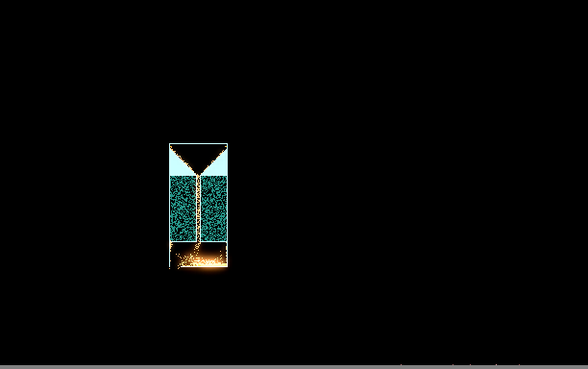Click the bottom-right corner of the glowing chamber
Screen dimensions: 588x369
227,266
